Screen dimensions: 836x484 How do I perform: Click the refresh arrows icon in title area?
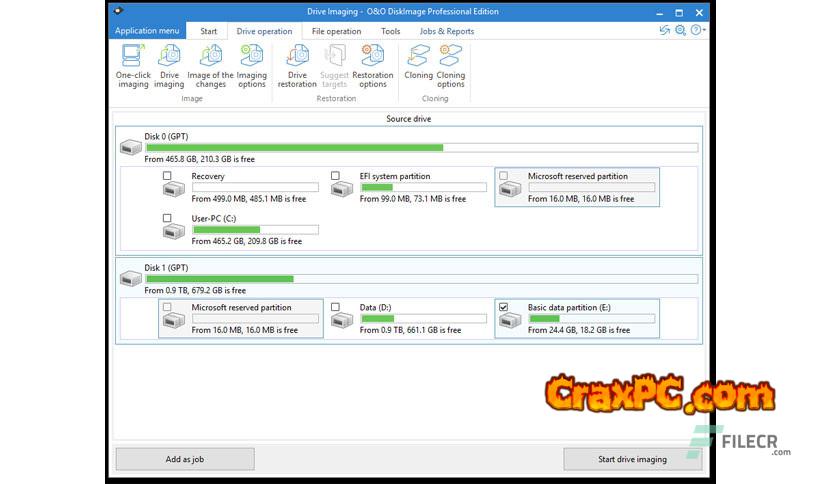pos(664,30)
